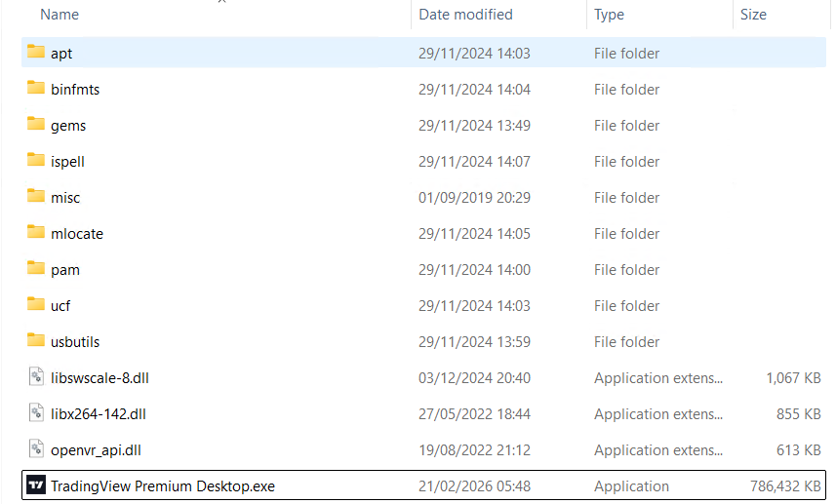Click the date 29/11/2024 13:59
The image size is (836, 504).
[x=474, y=342]
